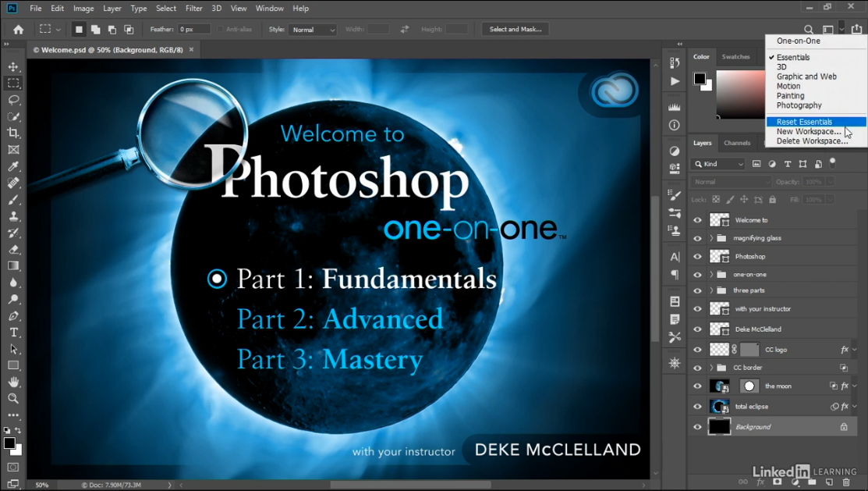Hide the Welcome to layer
Screen dimensions: 868x491
click(x=697, y=220)
